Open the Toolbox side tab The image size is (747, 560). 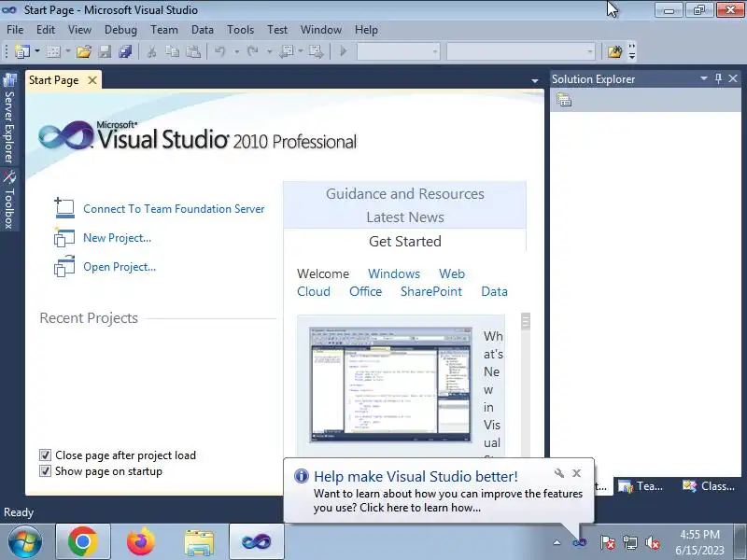(9, 200)
